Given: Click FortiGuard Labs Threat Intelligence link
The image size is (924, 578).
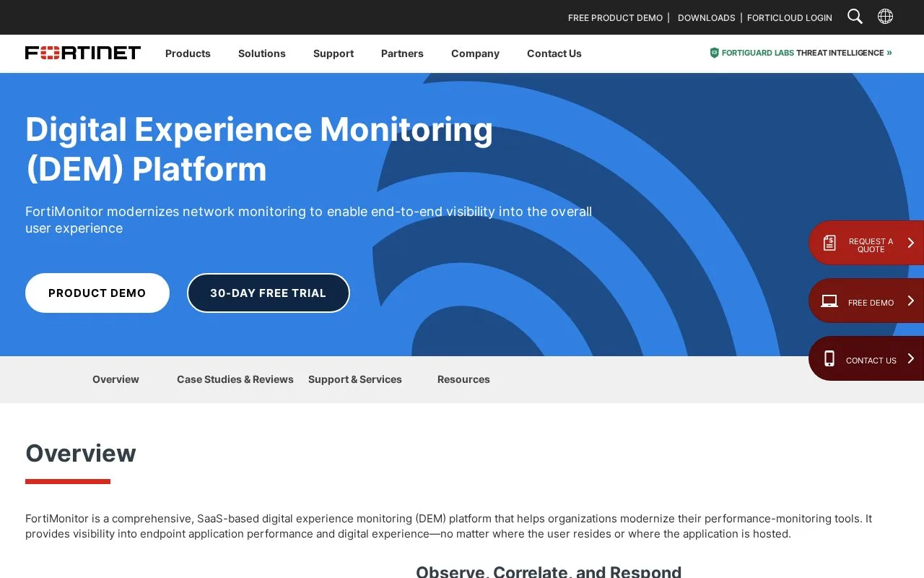Looking at the screenshot, I should point(801,53).
